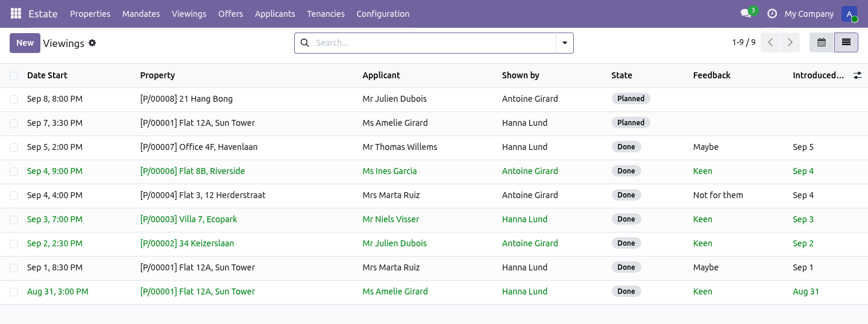Open the user avatar menu
Viewport: 868px width, 324px height.
[x=849, y=14]
